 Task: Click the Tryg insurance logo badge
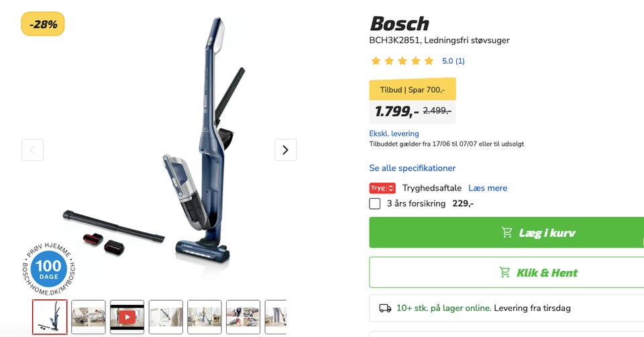pyautogui.click(x=382, y=188)
